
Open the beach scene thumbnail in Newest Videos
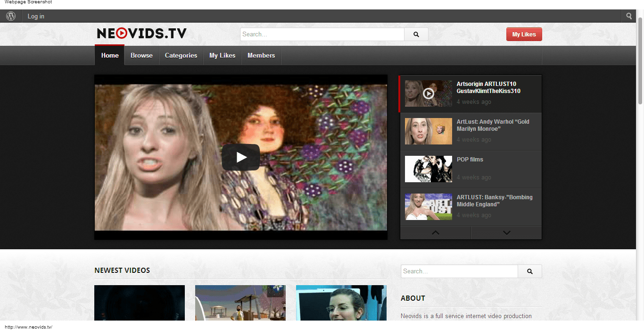pos(240,303)
